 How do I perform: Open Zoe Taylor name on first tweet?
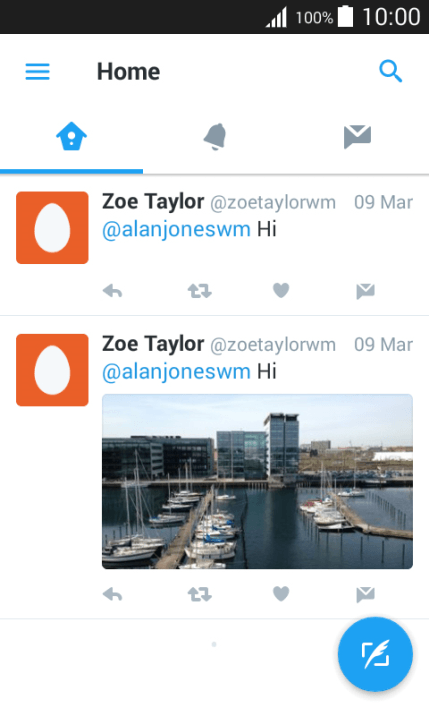153,202
